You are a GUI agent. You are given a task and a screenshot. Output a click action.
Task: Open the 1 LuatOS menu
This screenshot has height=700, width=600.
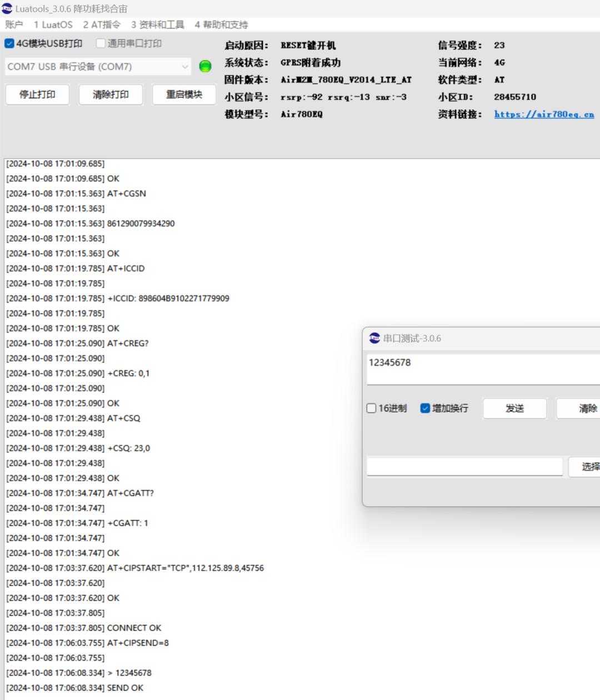(x=53, y=24)
